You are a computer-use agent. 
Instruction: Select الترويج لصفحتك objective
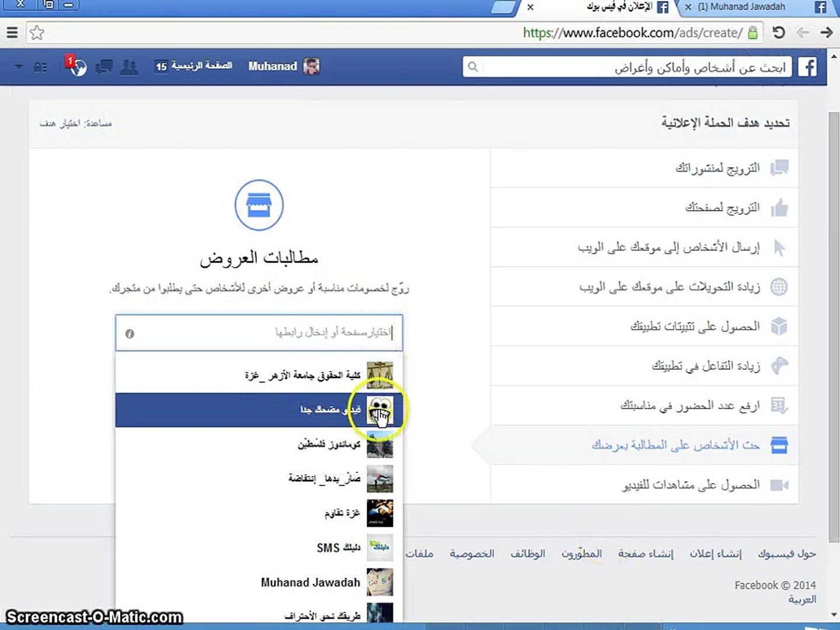tap(645, 208)
